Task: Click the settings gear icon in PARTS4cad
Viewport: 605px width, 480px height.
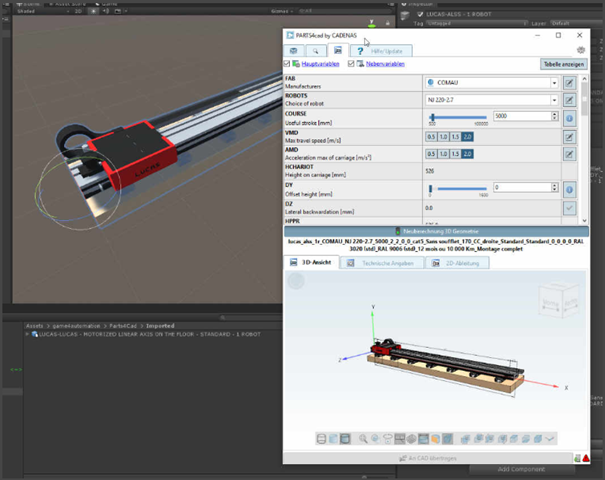Action: point(581,49)
